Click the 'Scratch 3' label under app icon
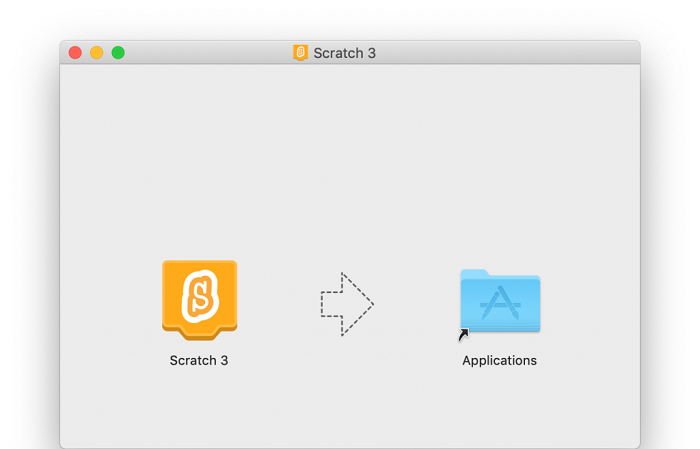 [199, 360]
